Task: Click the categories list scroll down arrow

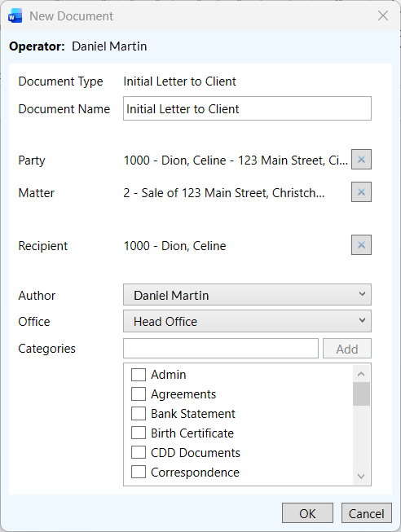Action: [361, 477]
